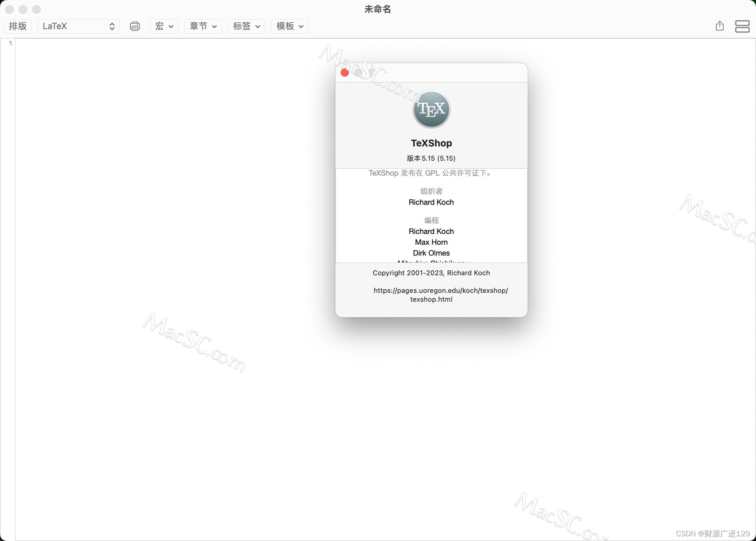The height and width of the screenshot is (541, 756).
Task: Click line number 1 in gutter
Action: coord(10,43)
